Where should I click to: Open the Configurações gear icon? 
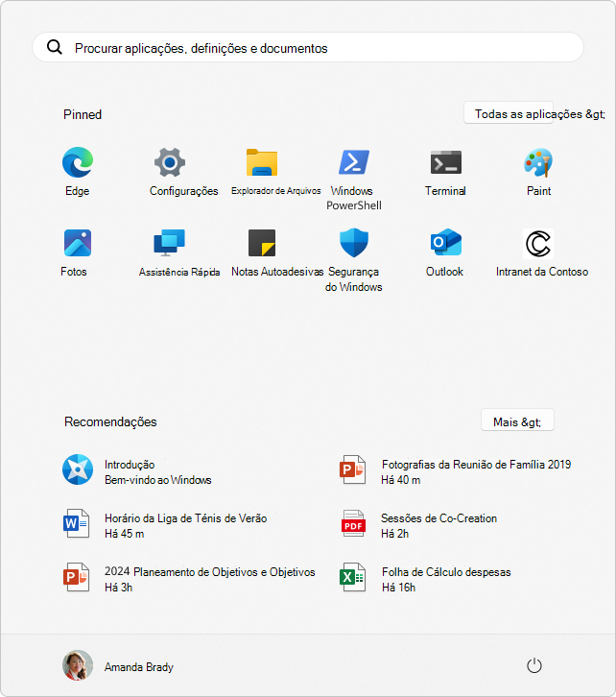point(170,162)
